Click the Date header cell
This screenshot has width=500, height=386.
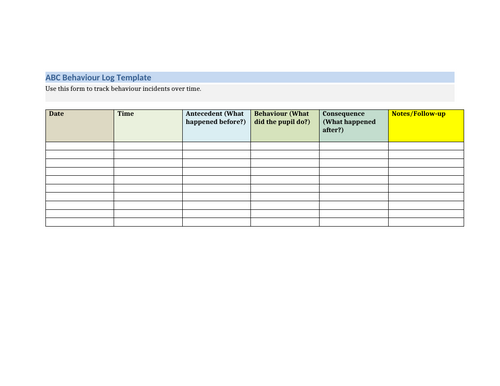tap(80, 126)
